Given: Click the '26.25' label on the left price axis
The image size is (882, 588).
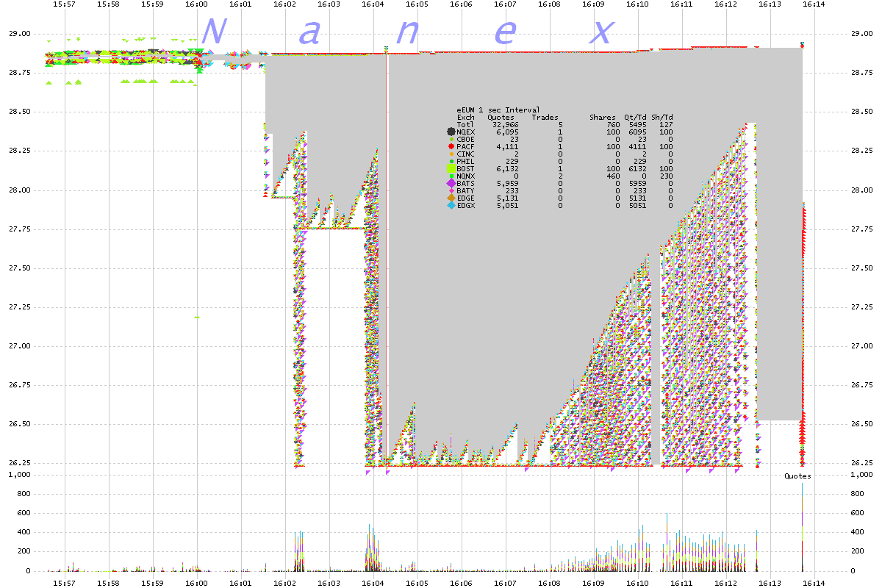Looking at the screenshot, I should click(x=20, y=463).
